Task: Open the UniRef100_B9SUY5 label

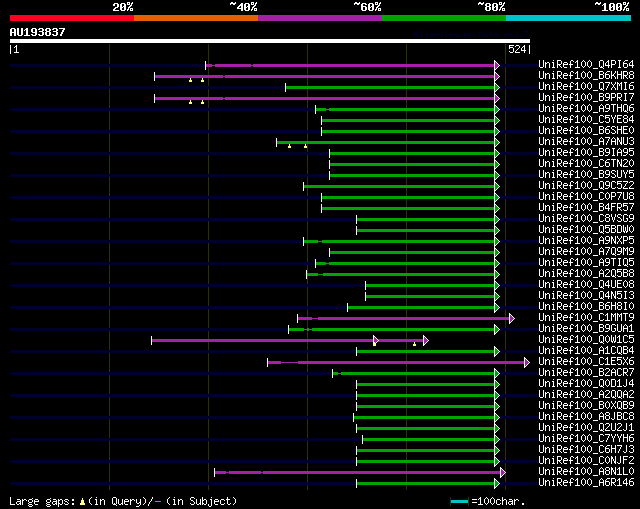Action: click(586, 174)
